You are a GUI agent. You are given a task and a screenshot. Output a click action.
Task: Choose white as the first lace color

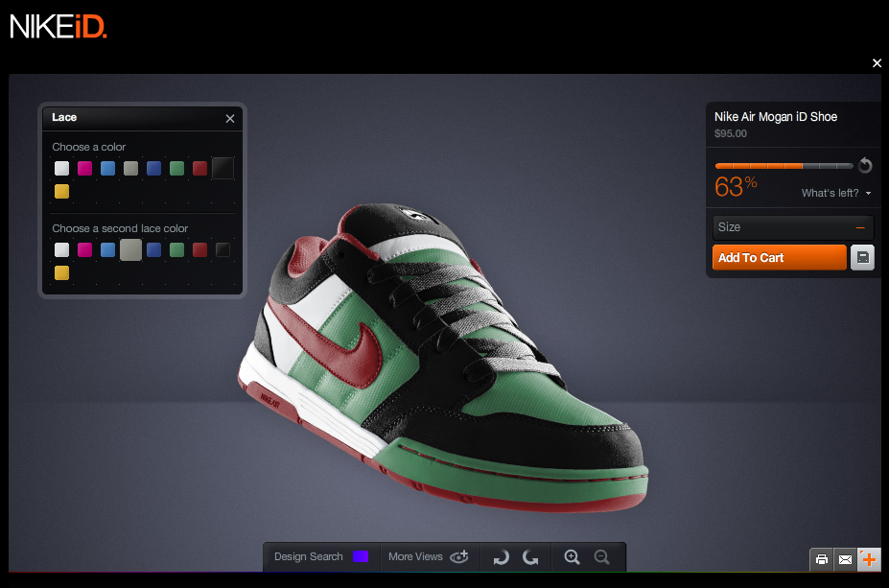point(61,169)
